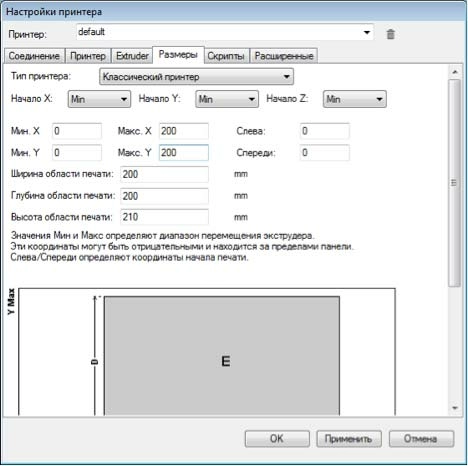
Task: Select the Высота области печати field
Action: [164, 217]
